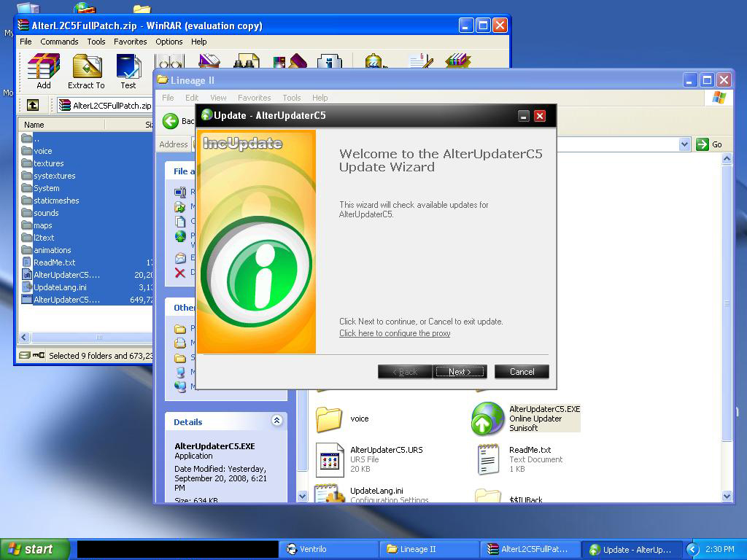The image size is (747, 560).
Task: Select AlterUpdaterC5.EXE globe icon in Lineage II
Action: point(487,419)
